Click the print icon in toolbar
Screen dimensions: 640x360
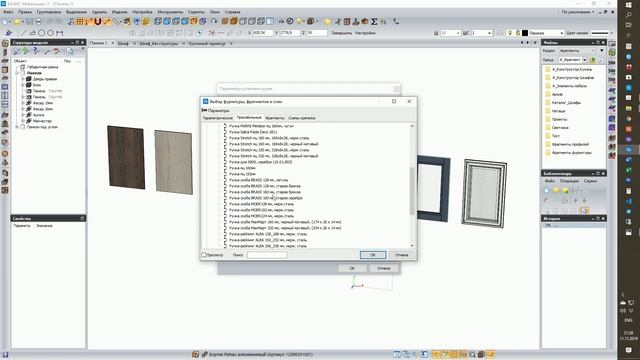pos(39,22)
